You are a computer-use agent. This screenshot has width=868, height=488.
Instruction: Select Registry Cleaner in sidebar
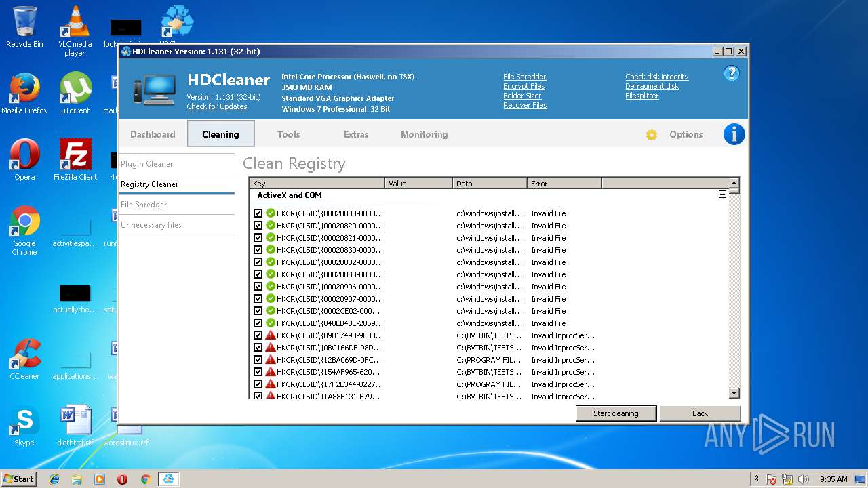point(177,184)
